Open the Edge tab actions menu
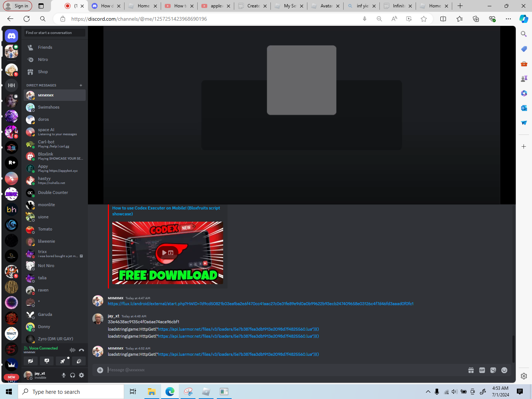This screenshot has width=532, height=399. [x=41, y=6]
